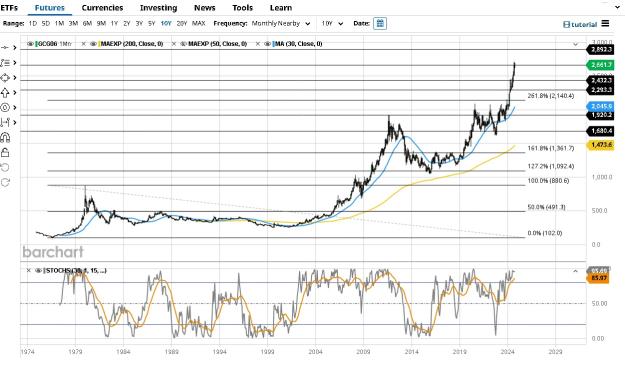Set chart range to 5Y
Image resolution: width=625 pixels, height=368 pixels.
point(151,24)
